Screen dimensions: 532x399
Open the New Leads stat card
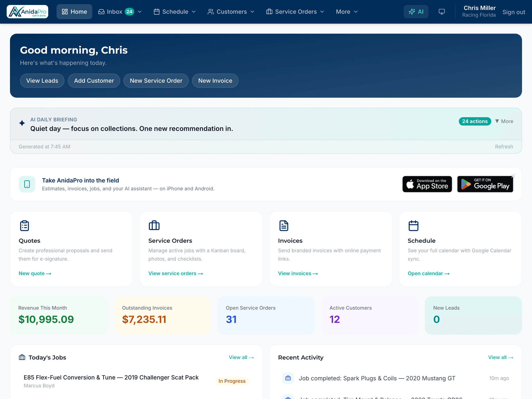(x=473, y=315)
